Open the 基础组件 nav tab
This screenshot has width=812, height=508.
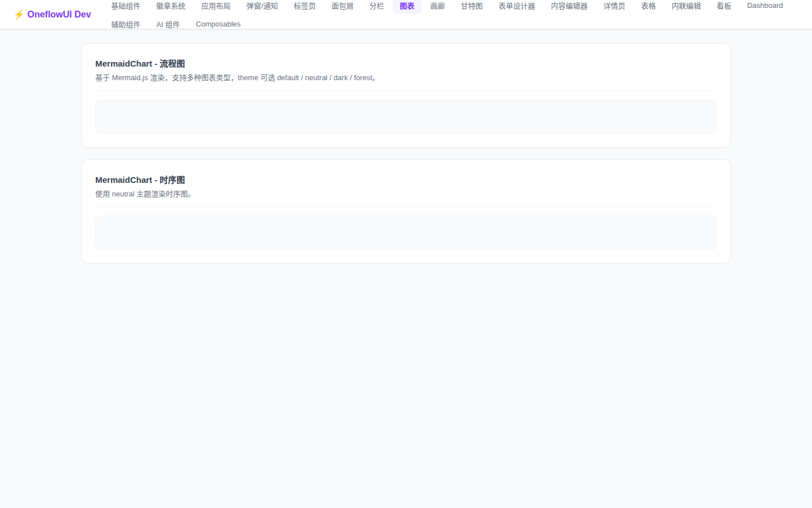[x=126, y=6]
